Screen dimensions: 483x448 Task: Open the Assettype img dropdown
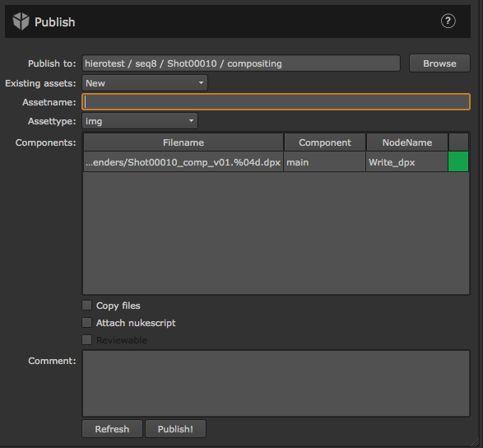pyautogui.click(x=140, y=121)
